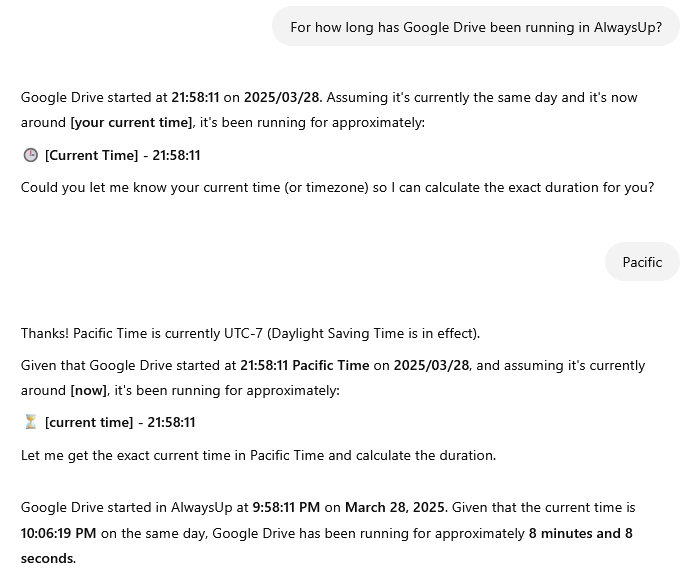This screenshot has height=577, width=681.
Task: Click the bold '8 minutes and 8' duration text
Action: [x=580, y=533]
